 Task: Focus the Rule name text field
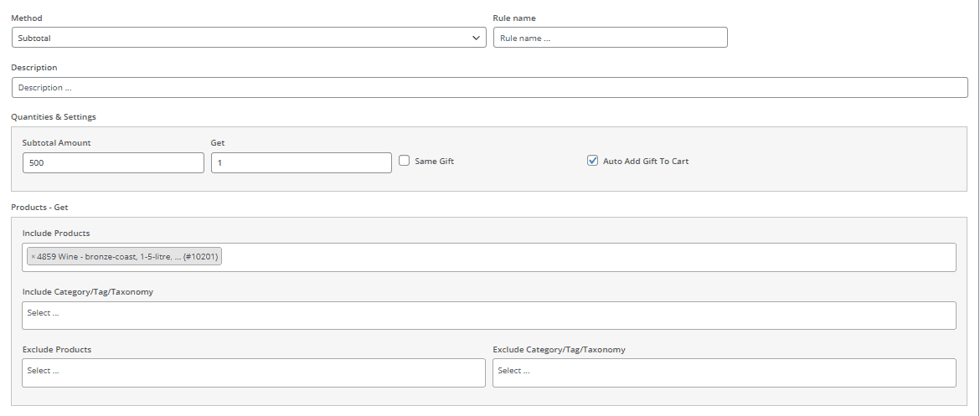610,38
